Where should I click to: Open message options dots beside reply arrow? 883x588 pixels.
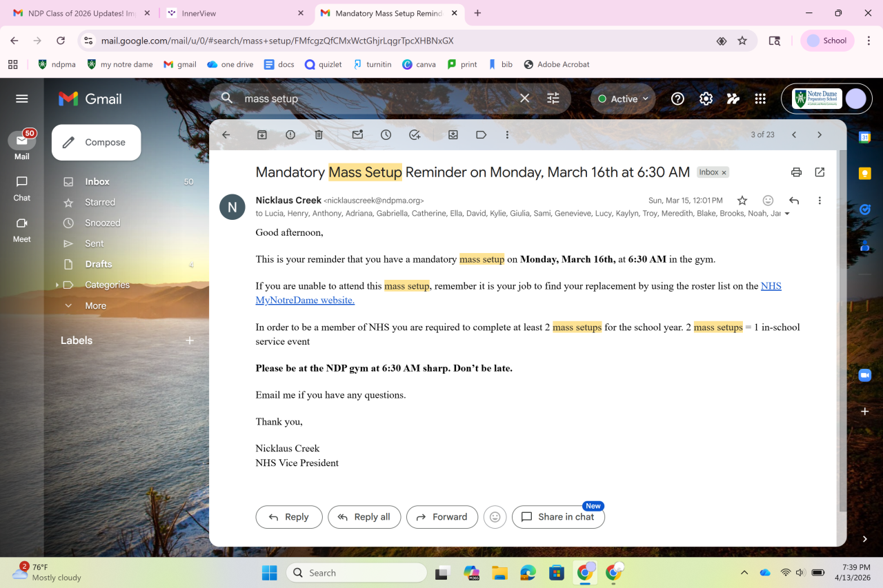pos(820,201)
